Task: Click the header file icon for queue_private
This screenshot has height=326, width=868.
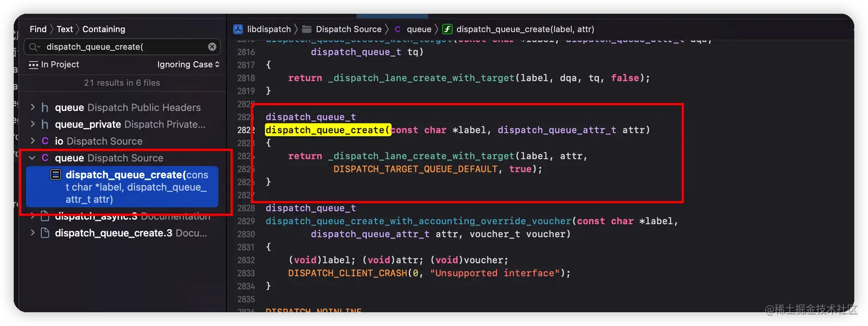Action: tap(45, 124)
